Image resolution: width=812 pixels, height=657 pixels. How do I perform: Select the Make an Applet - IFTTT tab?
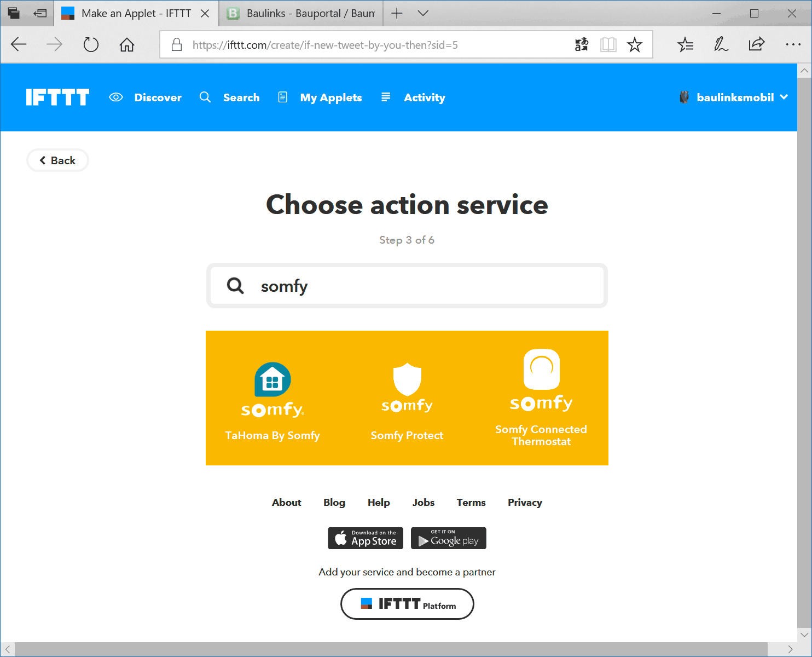[136, 13]
